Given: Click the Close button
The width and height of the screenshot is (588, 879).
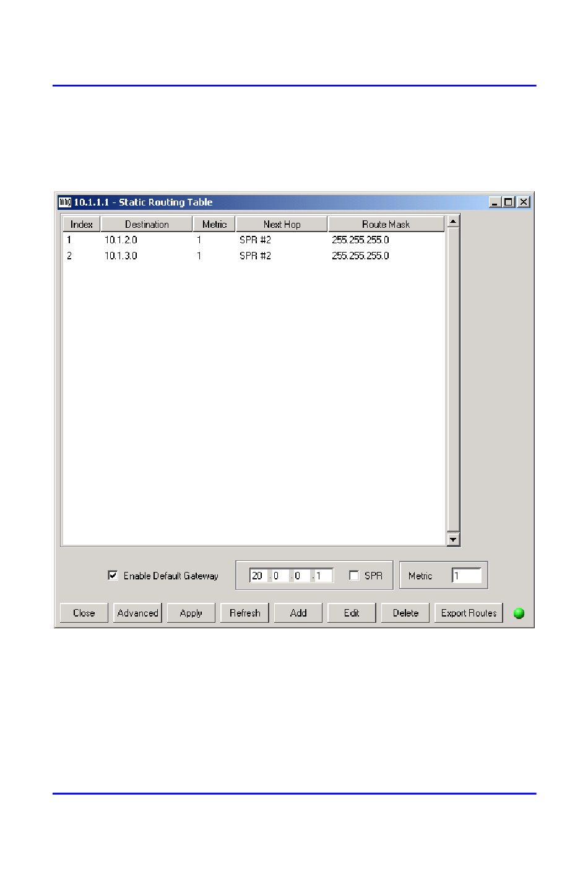Looking at the screenshot, I should tap(84, 613).
